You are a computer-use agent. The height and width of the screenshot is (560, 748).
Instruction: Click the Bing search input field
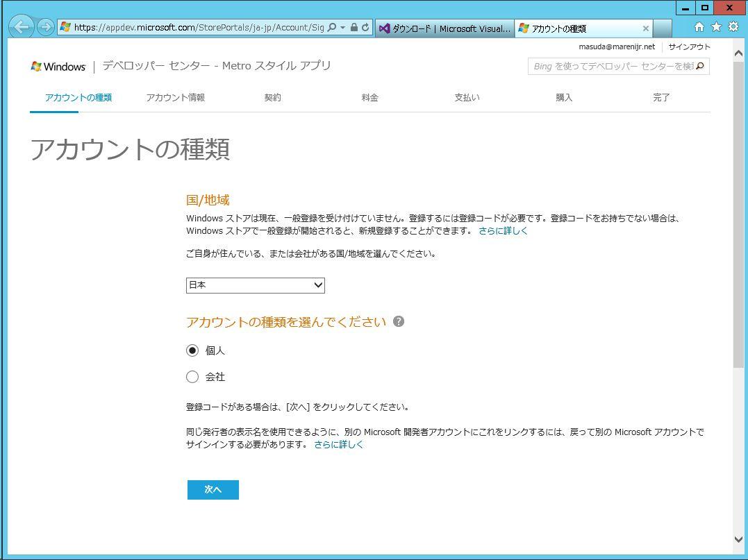[x=611, y=67]
